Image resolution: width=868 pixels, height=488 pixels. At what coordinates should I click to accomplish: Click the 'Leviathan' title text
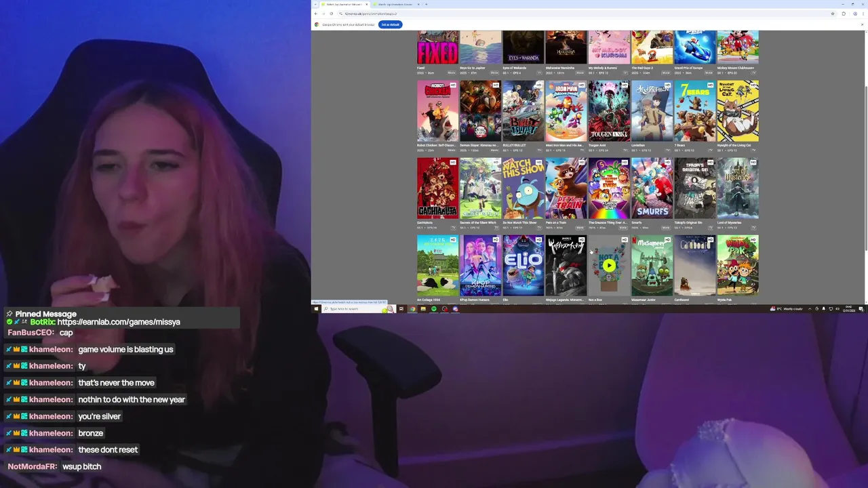(x=637, y=145)
